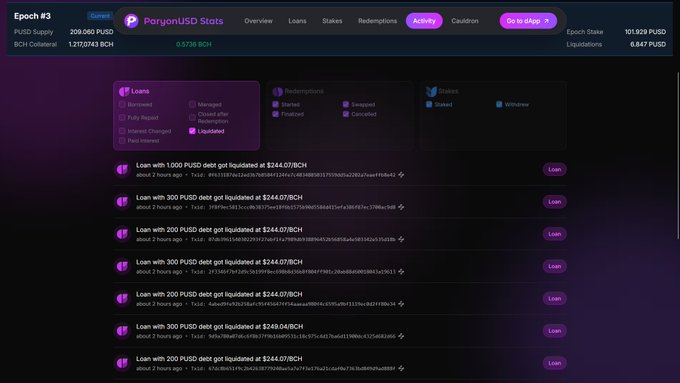This screenshot has height=383, width=680.
Task: Copy Txid of the 1,000 PUSD liquidation
Action: [x=401, y=175]
